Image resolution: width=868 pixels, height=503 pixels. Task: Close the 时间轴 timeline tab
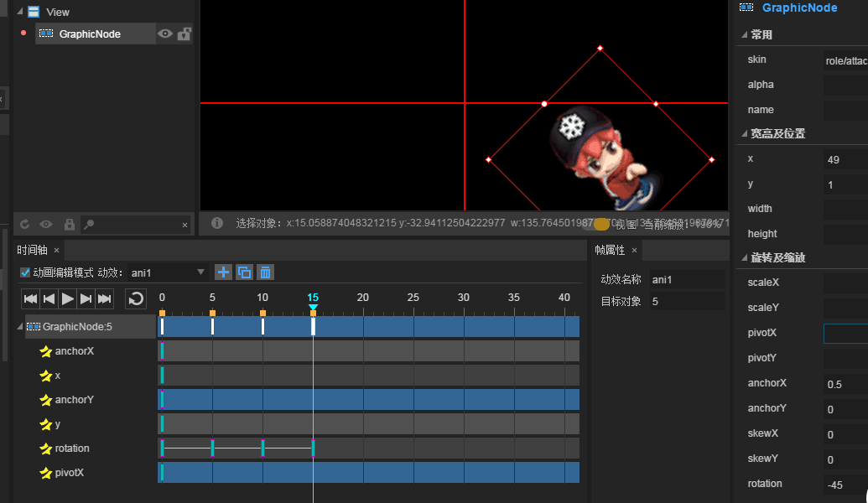pyautogui.click(x=56, y=251)
